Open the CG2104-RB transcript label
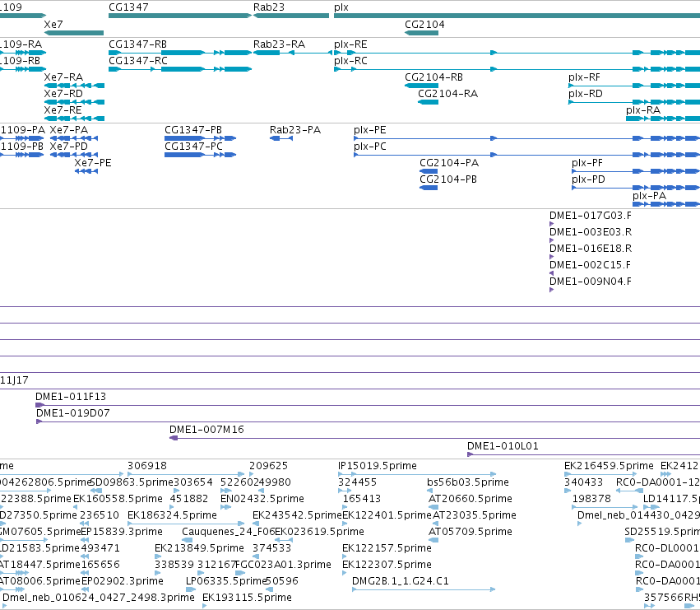 434,77
